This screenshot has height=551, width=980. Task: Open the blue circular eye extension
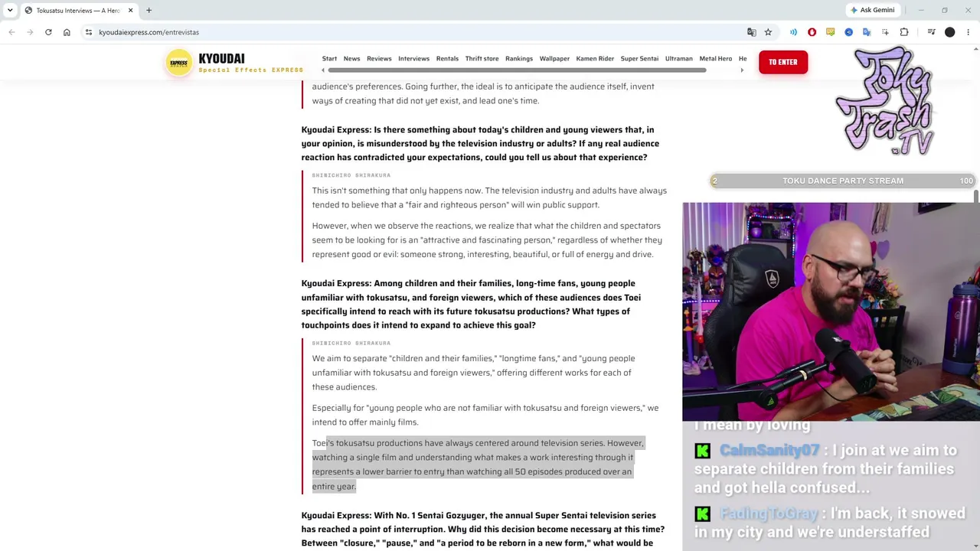click(848, 32)
